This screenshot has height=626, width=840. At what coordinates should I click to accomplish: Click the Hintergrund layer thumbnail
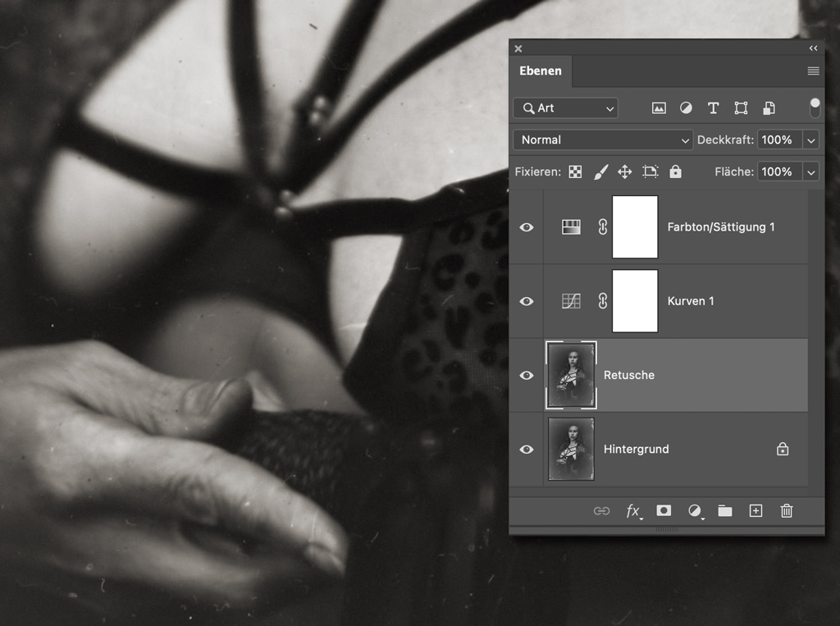571,449
